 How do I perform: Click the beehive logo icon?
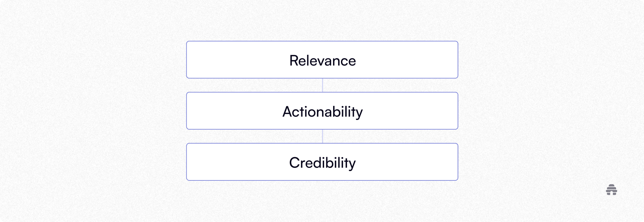coord(611,190)
